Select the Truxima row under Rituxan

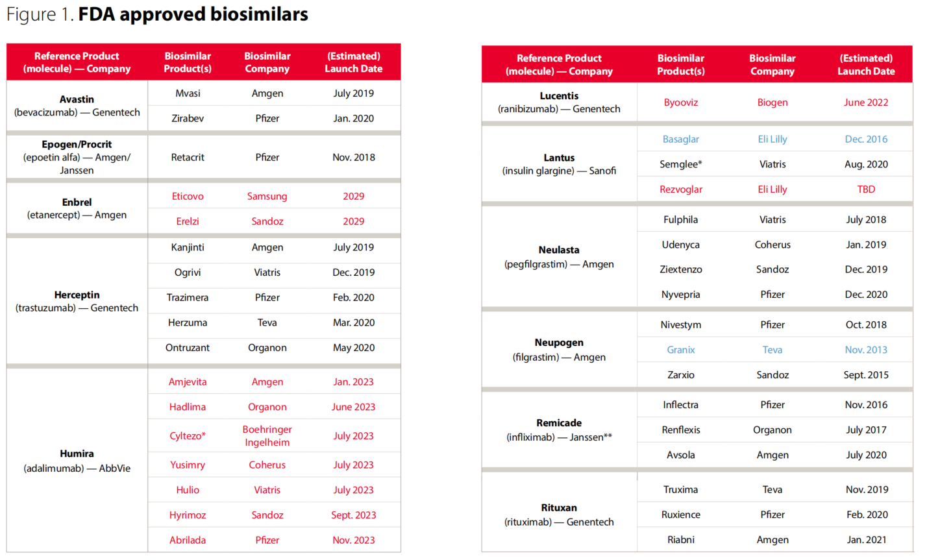pos(774,490)
